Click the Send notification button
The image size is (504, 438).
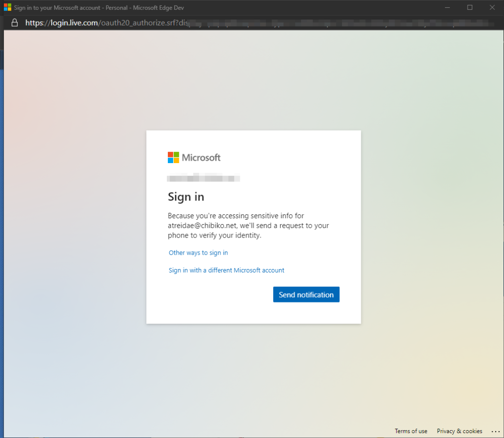(x=306, y=295)
